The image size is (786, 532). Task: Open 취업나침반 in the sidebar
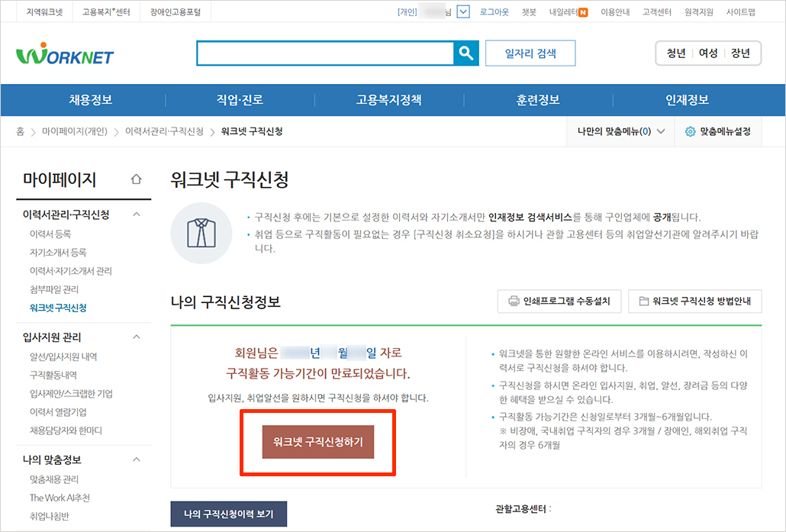tap(49, 516)
